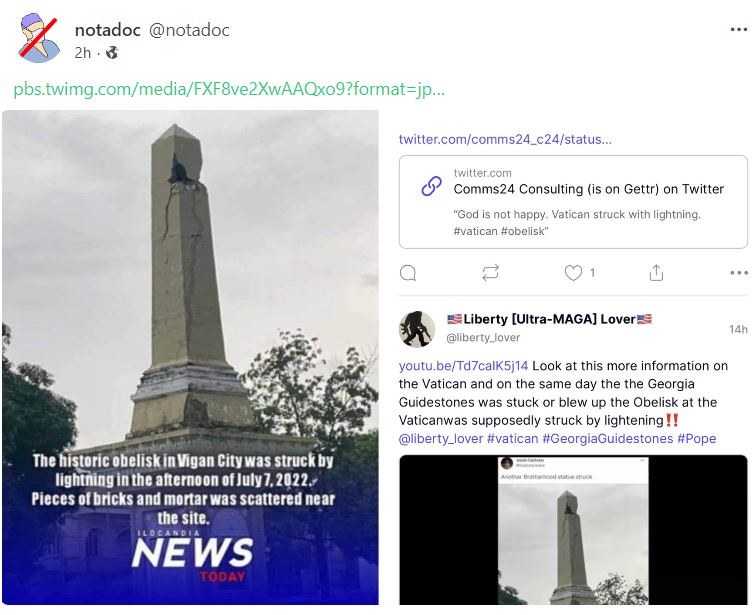Click the #GeorgiaGuidestones hashtag

[608, 439]
